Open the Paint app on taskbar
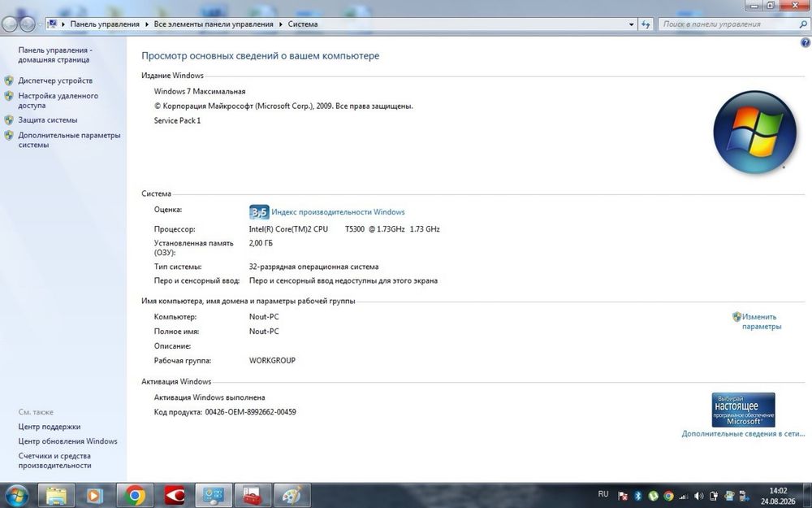This screenshot has height=508, width=812. tap(292, 496)
